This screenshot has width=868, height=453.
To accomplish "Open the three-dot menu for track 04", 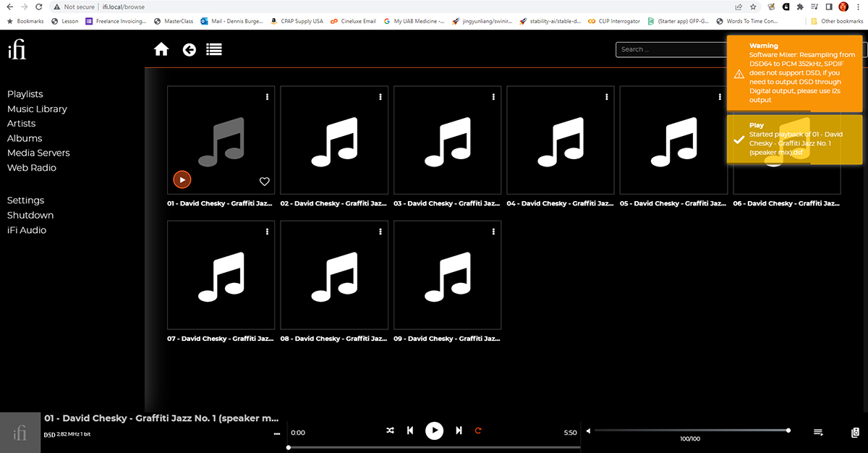I will 608,97.
